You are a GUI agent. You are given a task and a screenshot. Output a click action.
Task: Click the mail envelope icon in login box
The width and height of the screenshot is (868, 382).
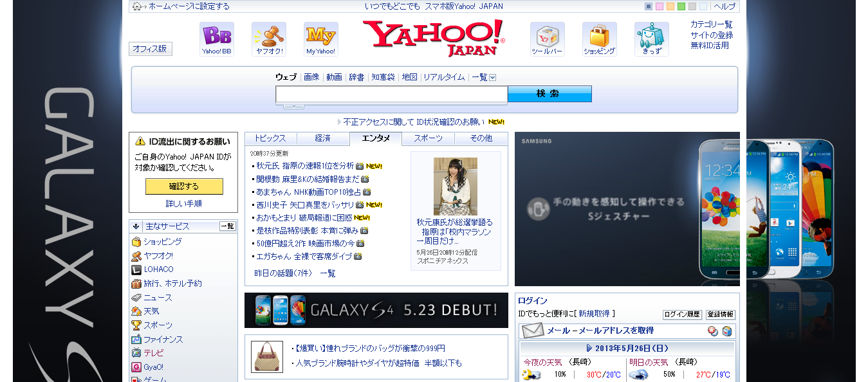point(533,331)
